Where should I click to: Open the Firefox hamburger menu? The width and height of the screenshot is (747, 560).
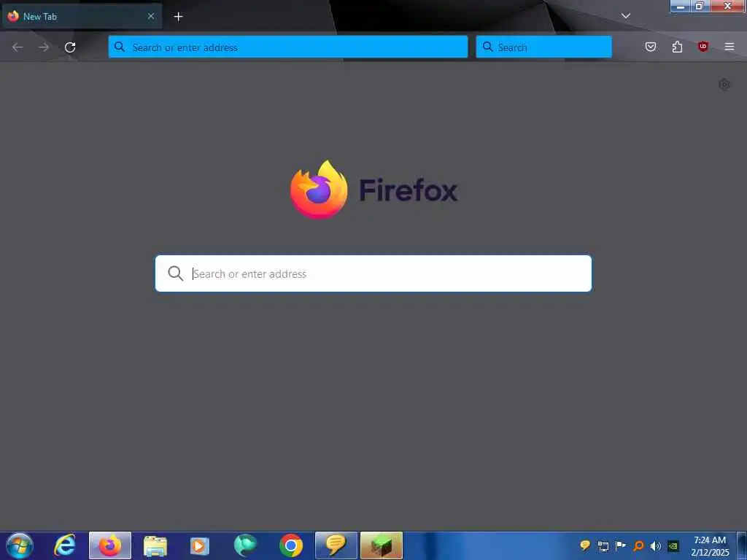click(x=729, y=47)
